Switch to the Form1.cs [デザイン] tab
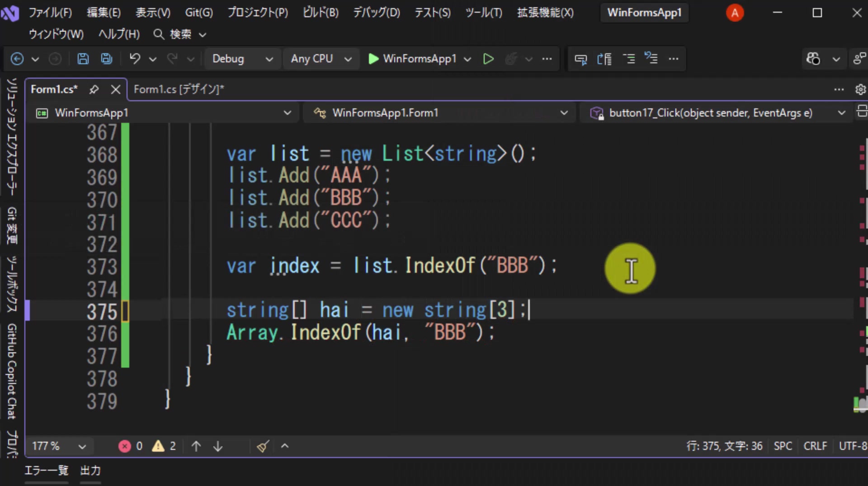 click(179, 89)
